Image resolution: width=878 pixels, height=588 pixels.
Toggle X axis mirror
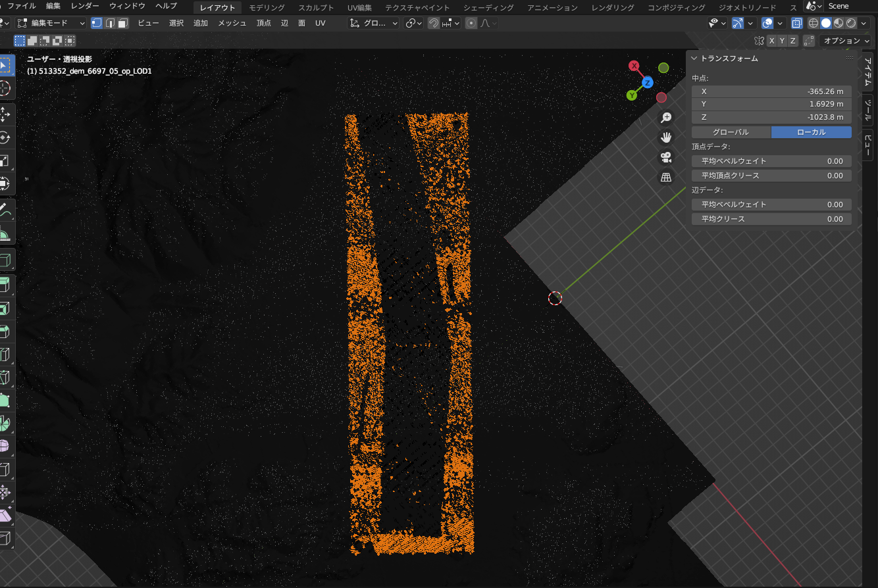tap(771, 41)
